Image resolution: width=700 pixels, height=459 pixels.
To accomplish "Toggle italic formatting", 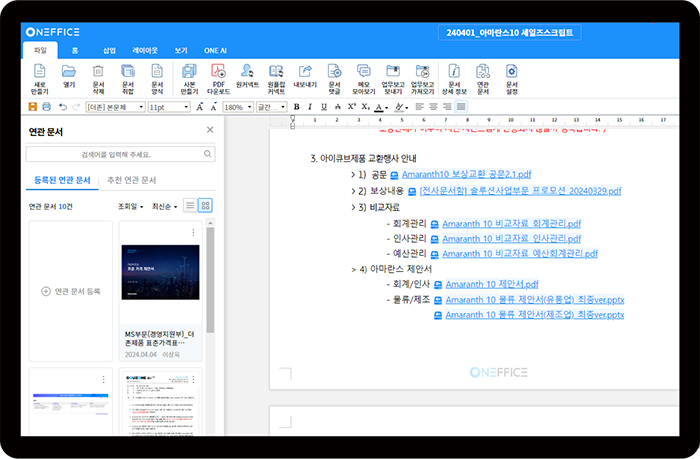I will point(310,107).
